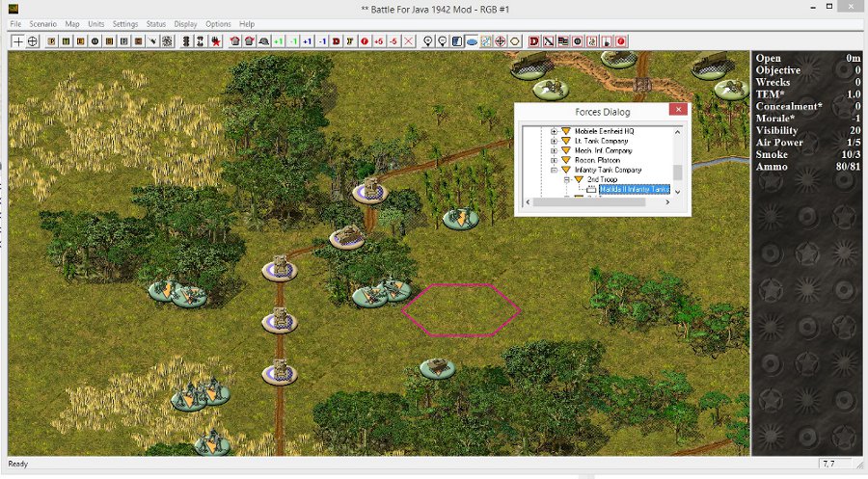The image size is (868, 479).
Task: Click the Visibility value in info panel
Action: coord(854,130)
